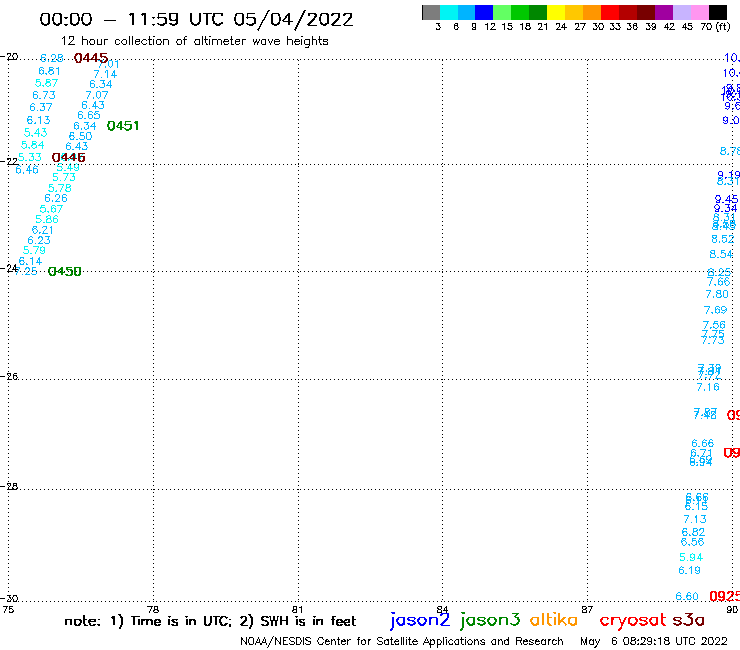
Task: Click the longitude 81 axis label
Action: pos(298,609)
